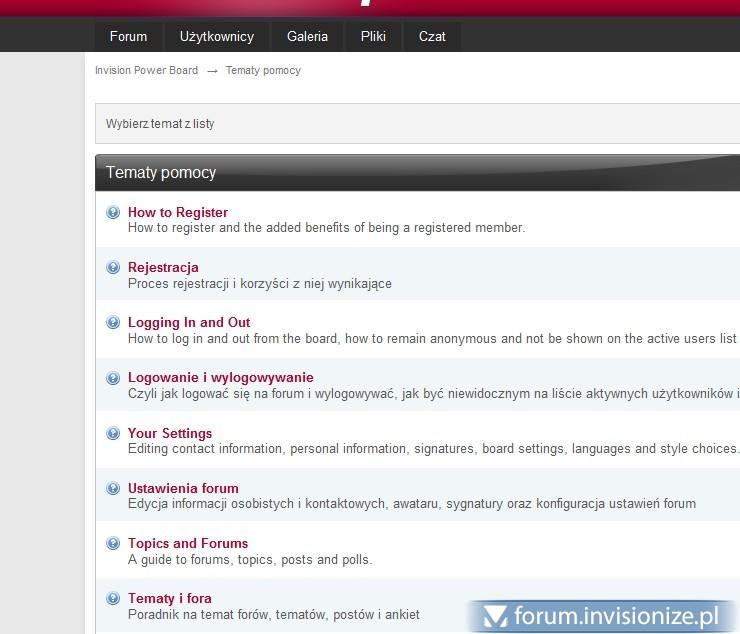Click the forum.invisionize.pl watermark logo
Viewport: 740px width, 634px height.
point(603,616)
